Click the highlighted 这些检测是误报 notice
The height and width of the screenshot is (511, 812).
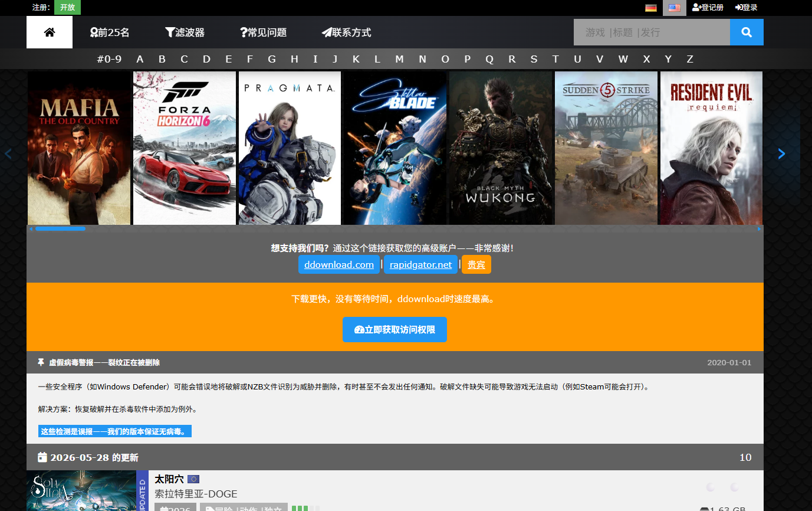click(x=115, y=431)
